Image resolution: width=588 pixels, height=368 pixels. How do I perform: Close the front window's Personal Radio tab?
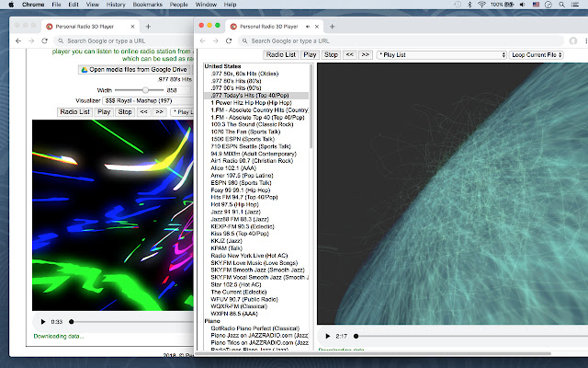317,27
